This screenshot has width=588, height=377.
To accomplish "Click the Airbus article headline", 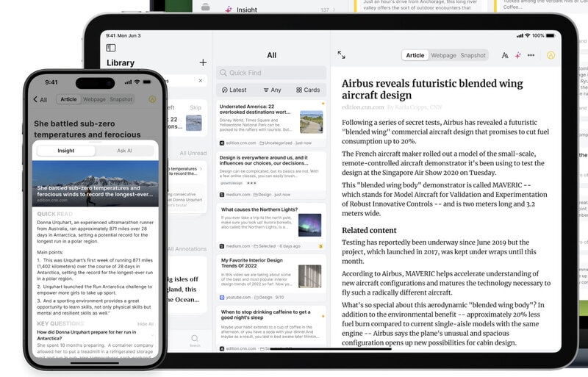I will coord(432,89).
